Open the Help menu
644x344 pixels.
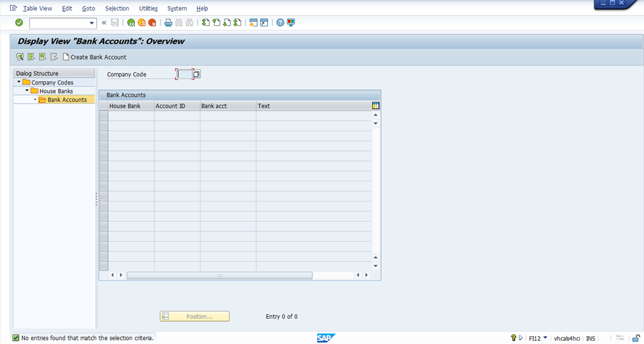click(202, 8)
